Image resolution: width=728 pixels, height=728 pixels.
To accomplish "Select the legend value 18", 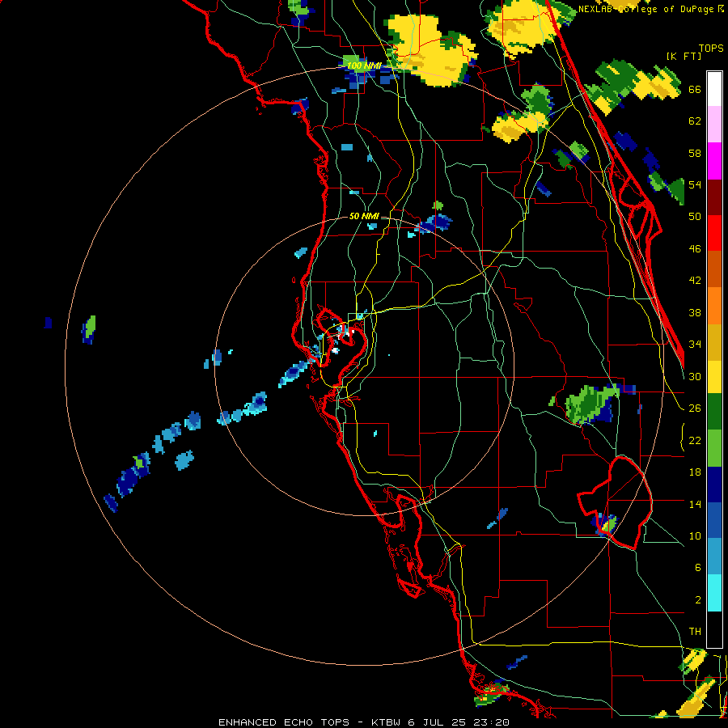I will point(695,472).
